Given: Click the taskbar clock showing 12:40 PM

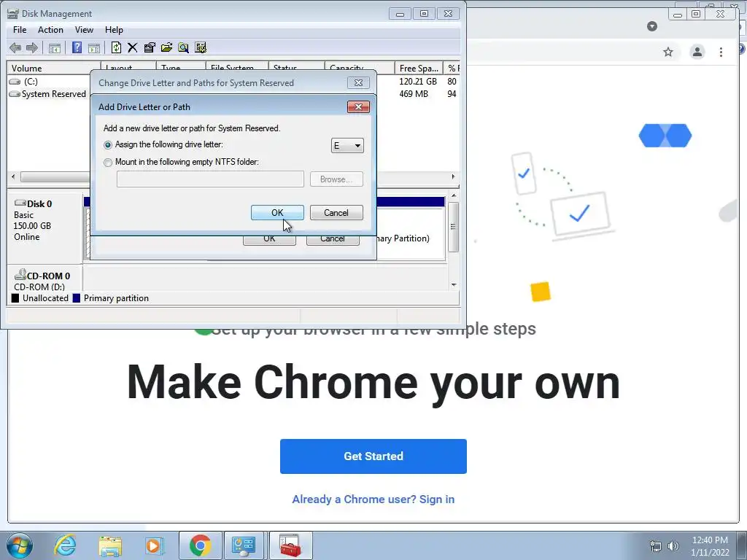Looking at the screenshot, I should point(710,540).
